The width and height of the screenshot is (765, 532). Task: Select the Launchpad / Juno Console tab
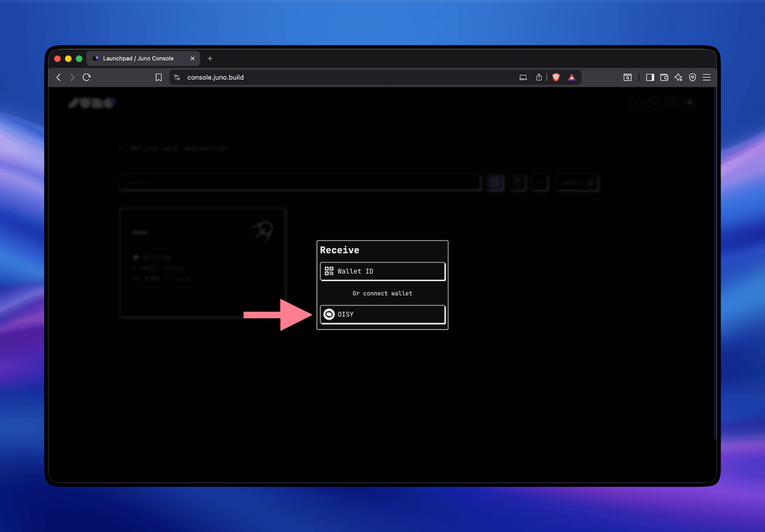pyautogui.click(x=139, y=58)
